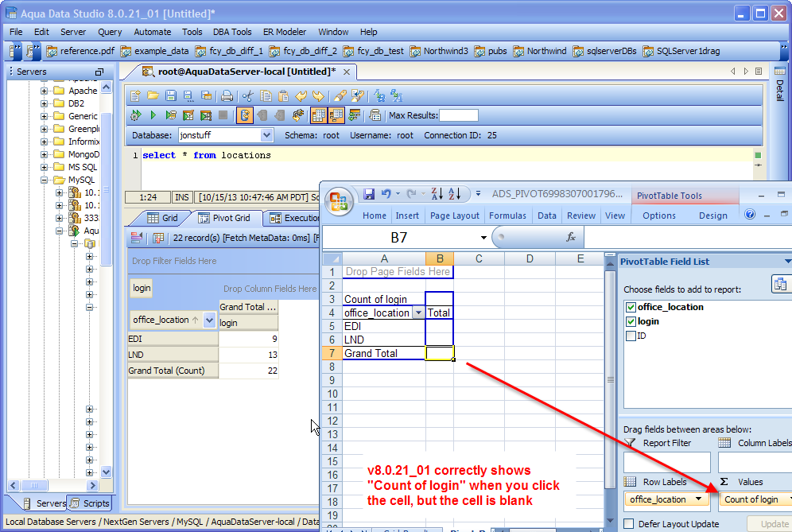Screen dimensions: 792x532
Task: Uncheck the login field checkbox
Action: [631, 321]
